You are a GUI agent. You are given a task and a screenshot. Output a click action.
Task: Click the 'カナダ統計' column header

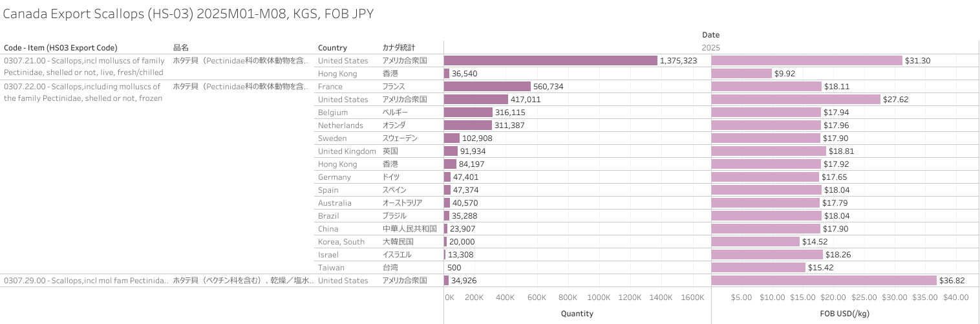pos(399,48)
